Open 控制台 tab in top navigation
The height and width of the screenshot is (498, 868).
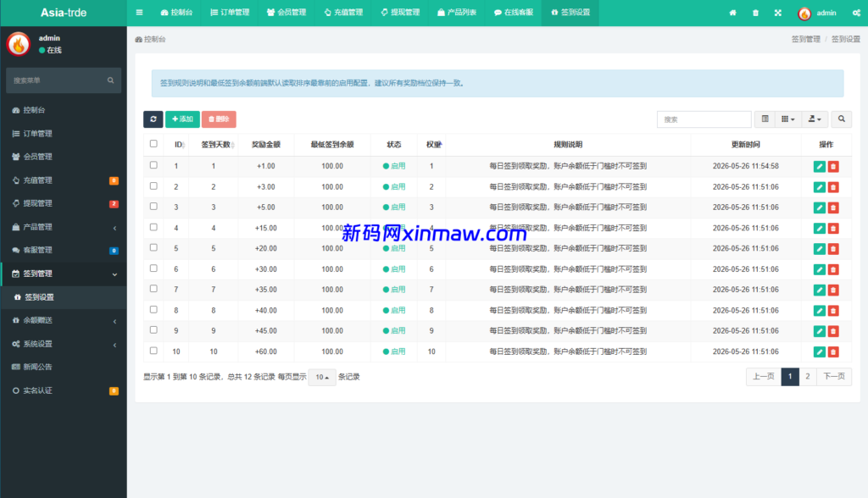(x=176, y=12)
